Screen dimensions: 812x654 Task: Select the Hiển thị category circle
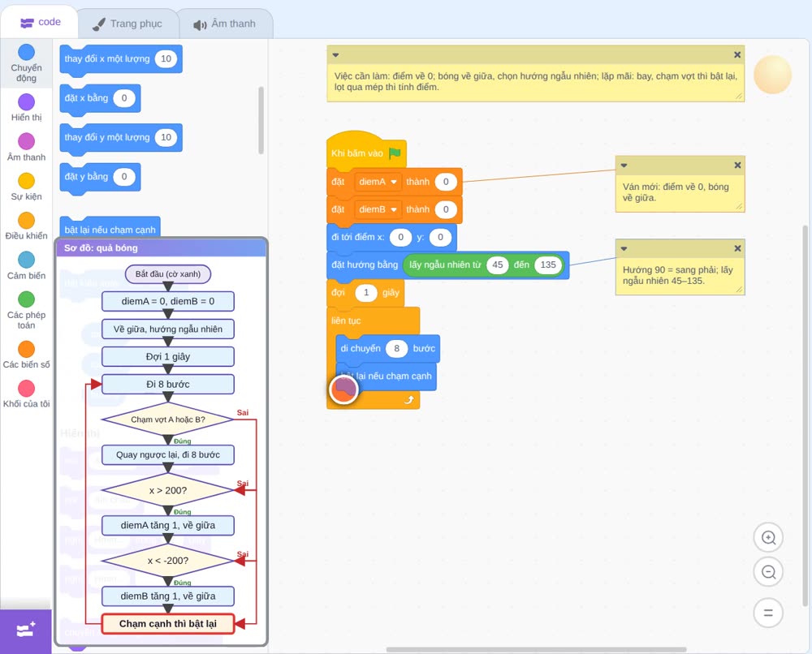tap(27, 102)
